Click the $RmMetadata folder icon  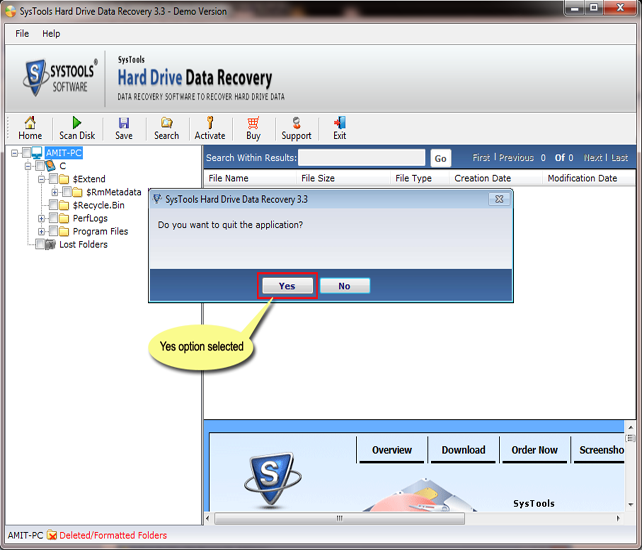[x=77, y=192]
